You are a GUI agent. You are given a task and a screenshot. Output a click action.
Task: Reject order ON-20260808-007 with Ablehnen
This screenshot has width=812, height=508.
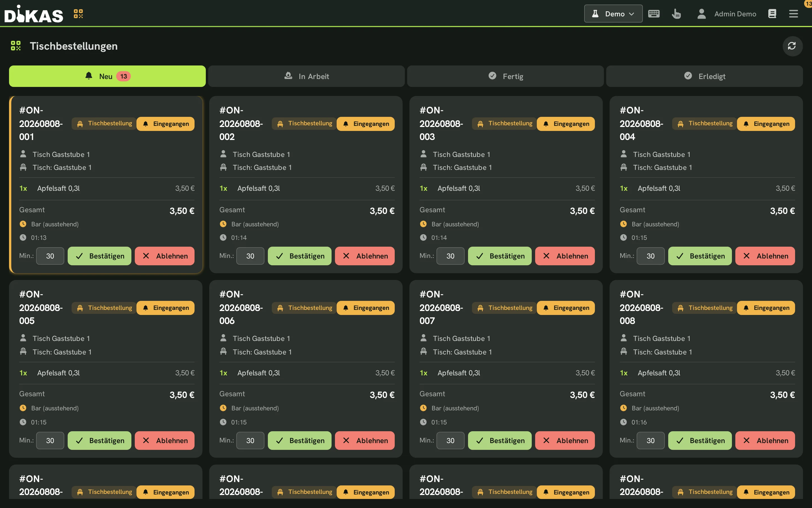point(565,441)
